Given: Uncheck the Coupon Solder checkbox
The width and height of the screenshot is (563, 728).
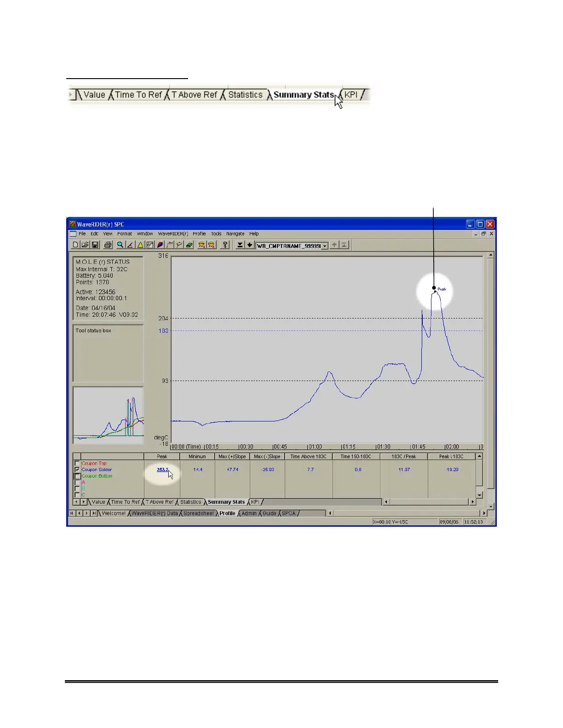Looking at the screenshot, I should click(x=77, y=470).
